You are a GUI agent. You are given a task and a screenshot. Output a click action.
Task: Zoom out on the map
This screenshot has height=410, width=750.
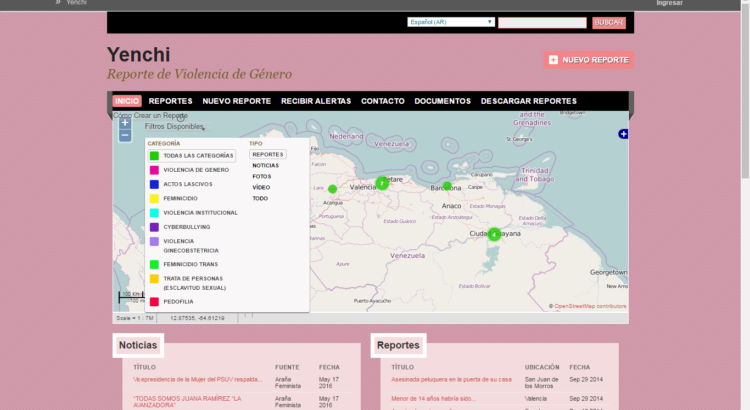coord(125,136)
